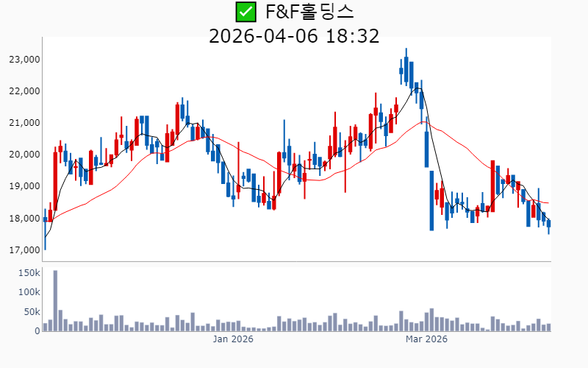The image size is (588, 368).
Task: Click the 150k volume axis label
Action: [x=28, y=272]
